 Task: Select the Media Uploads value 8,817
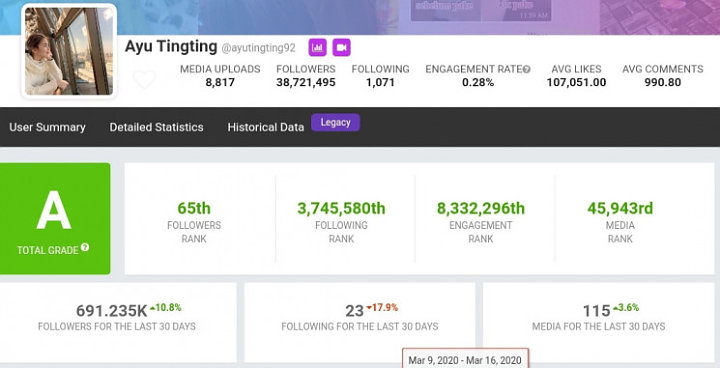220,82
